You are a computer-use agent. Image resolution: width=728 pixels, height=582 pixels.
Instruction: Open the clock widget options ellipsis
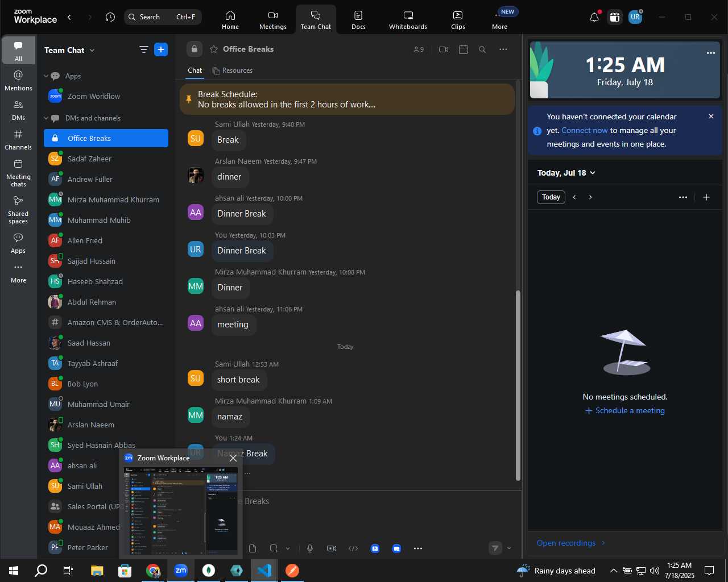coord(711,53)
